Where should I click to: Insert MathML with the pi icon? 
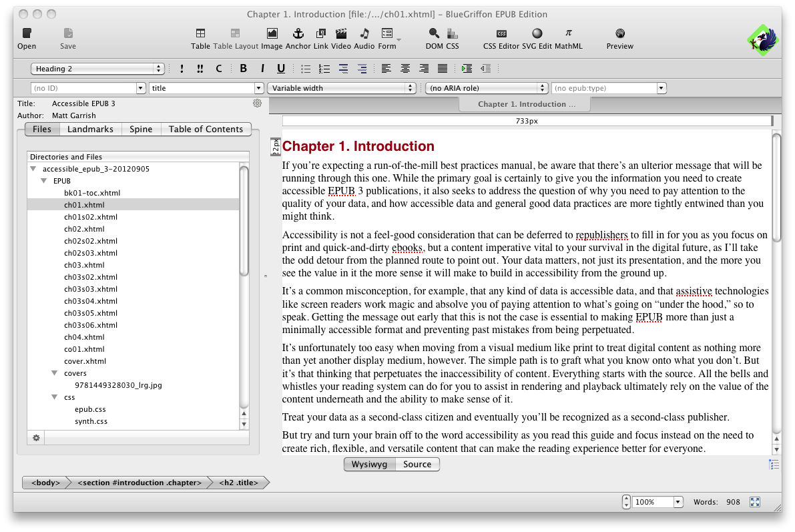point(568,33)
